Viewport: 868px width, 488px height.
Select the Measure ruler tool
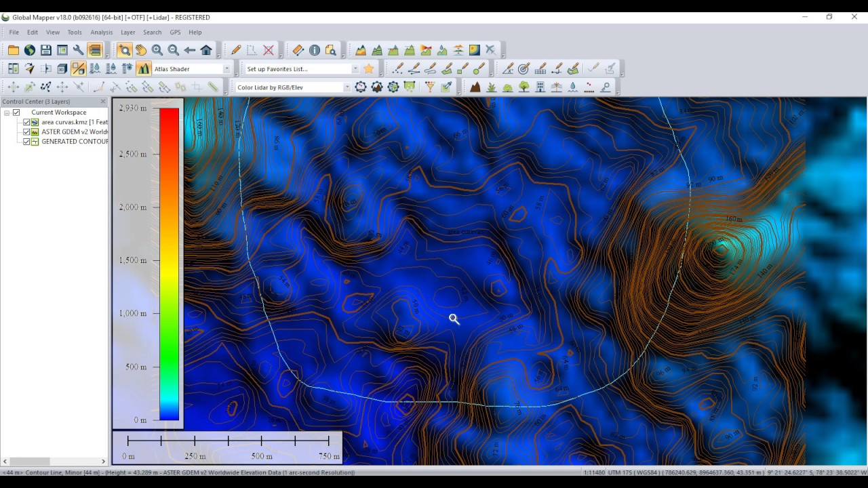click(298, 50)
